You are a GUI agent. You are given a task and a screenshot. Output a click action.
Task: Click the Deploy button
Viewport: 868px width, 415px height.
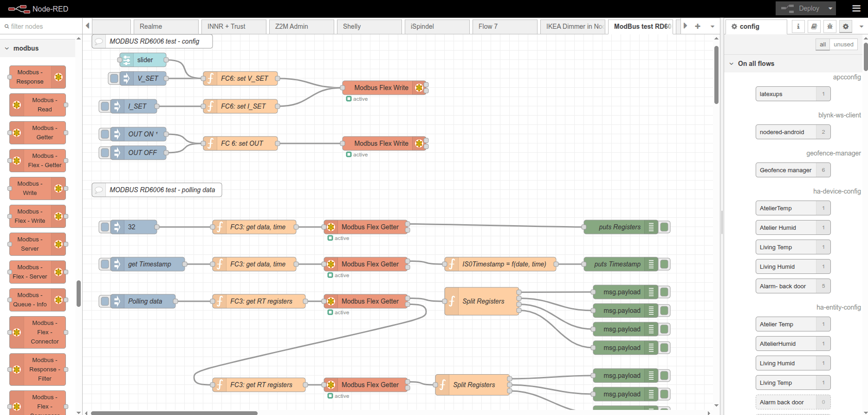(800, 8)
